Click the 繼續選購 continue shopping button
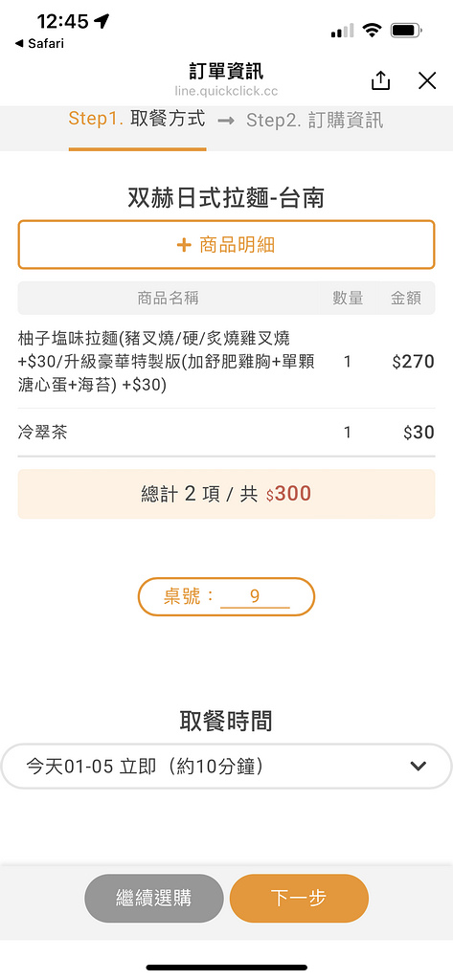Image resolution: width=453 pixels, height=980 pixels. point(154,898)
